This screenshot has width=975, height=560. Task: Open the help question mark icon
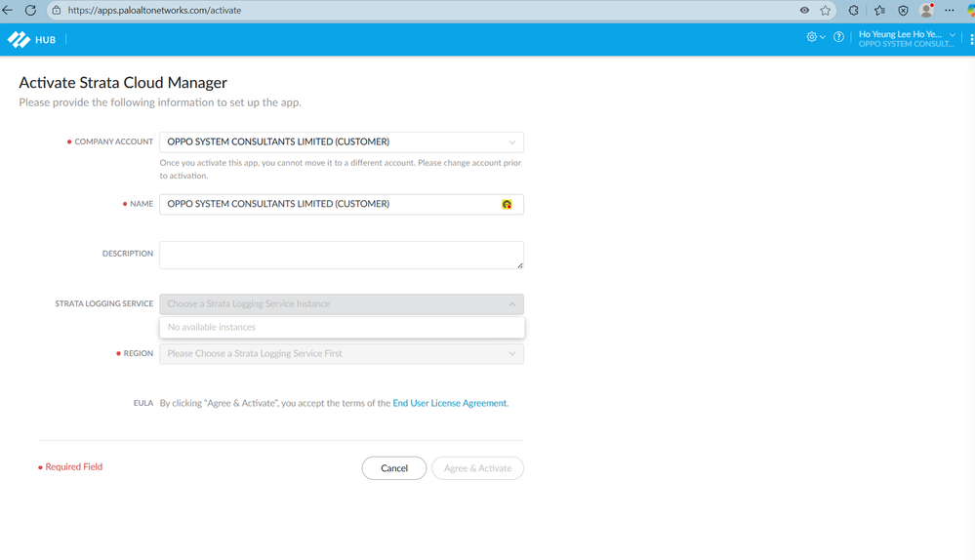click(x=838, y=37)
